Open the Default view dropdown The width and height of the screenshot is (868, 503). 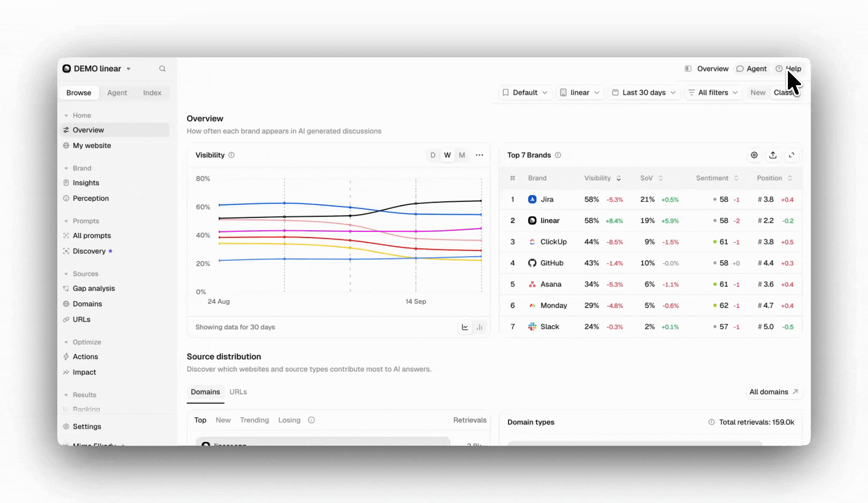pos(525,93)
